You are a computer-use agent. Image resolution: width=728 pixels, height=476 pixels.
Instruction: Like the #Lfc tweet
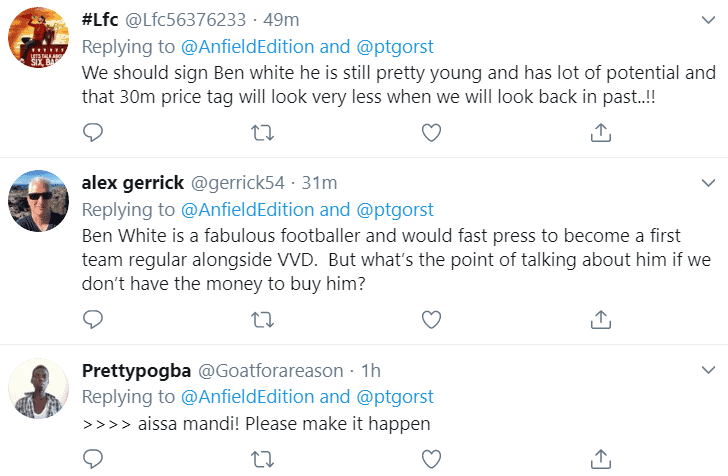431,133
